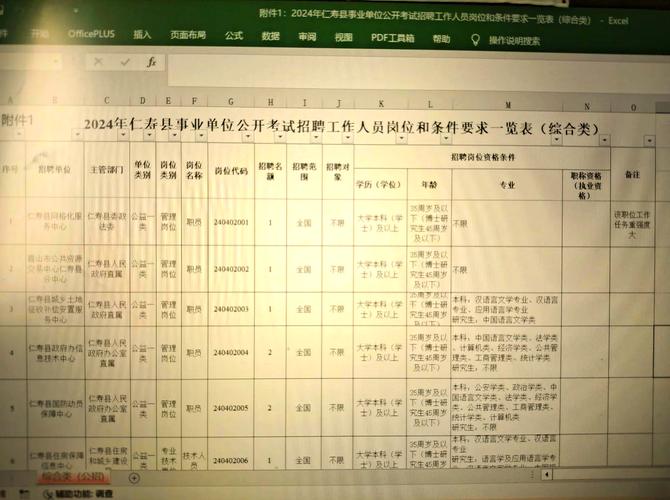Click the lightbulb icon beside 操作说明搜索

pos(475,40)
